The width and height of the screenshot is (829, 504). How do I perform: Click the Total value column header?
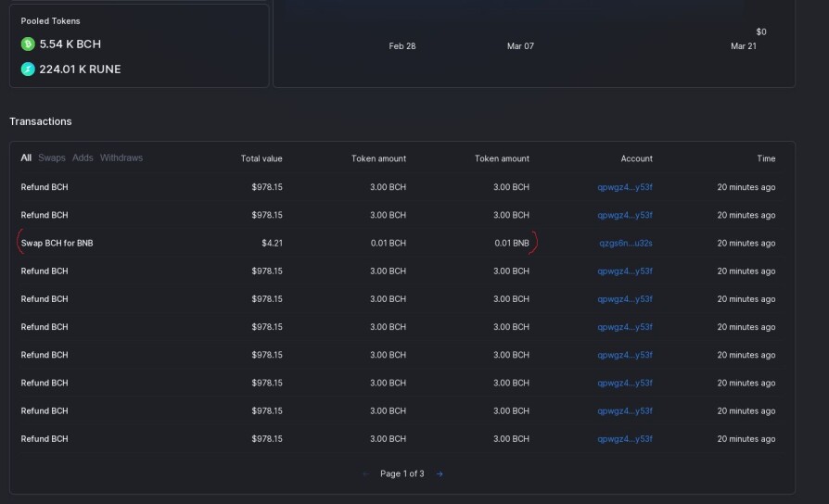pos(261,158)
